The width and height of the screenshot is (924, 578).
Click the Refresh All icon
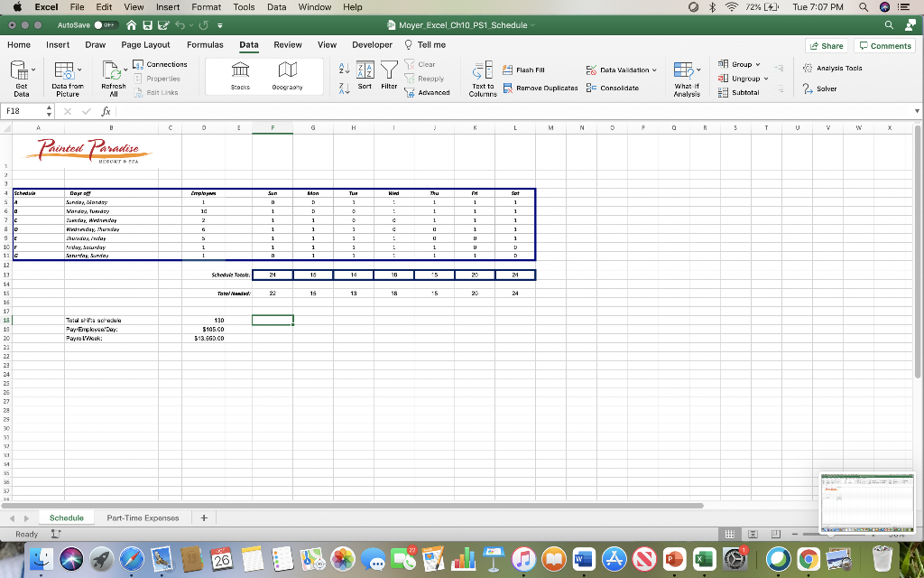(x=111, y=70)
